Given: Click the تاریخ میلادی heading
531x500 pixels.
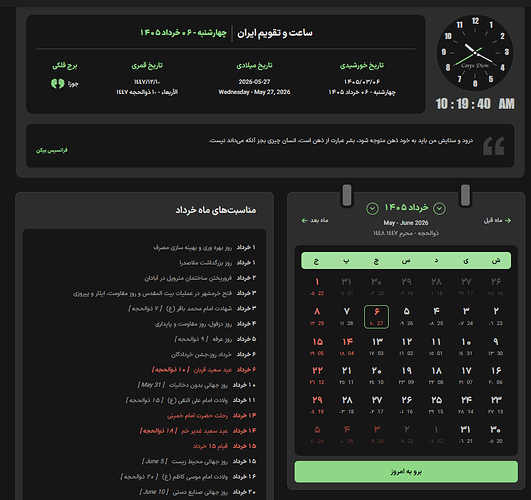Looking at the screenshot, I should tap(254, 65).
